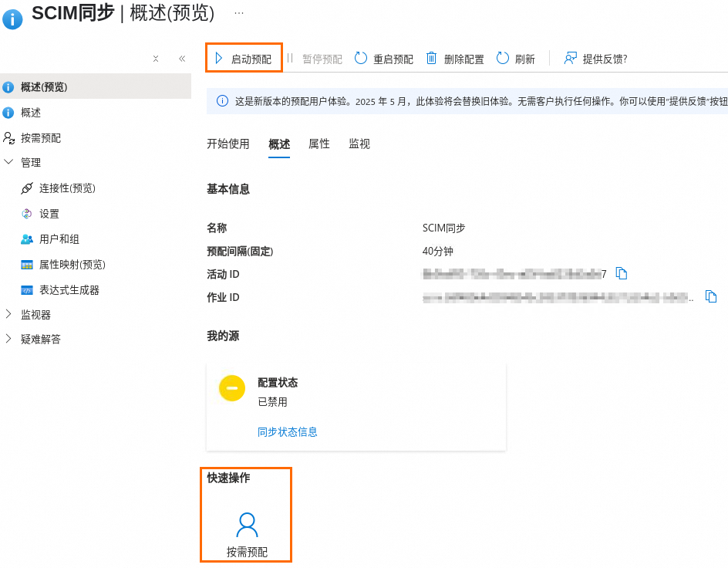Click the 疑难解答 sidebar label

pos(41,340)
